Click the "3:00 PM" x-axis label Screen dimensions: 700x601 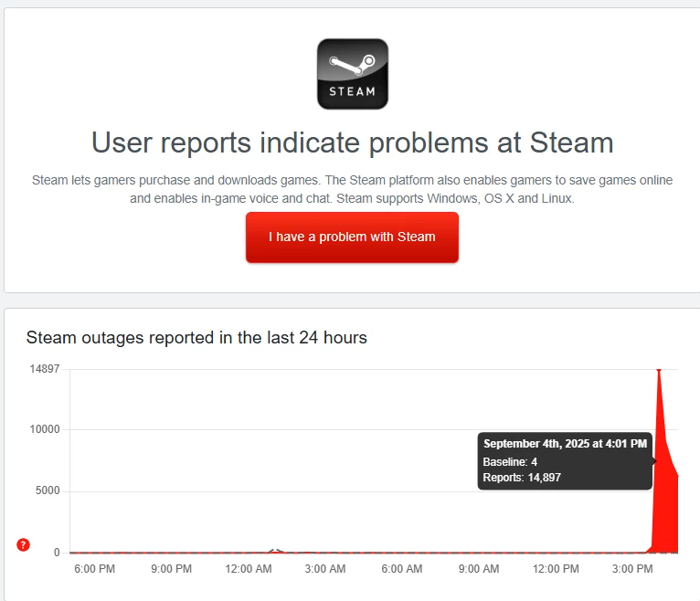tap(632, 569)
